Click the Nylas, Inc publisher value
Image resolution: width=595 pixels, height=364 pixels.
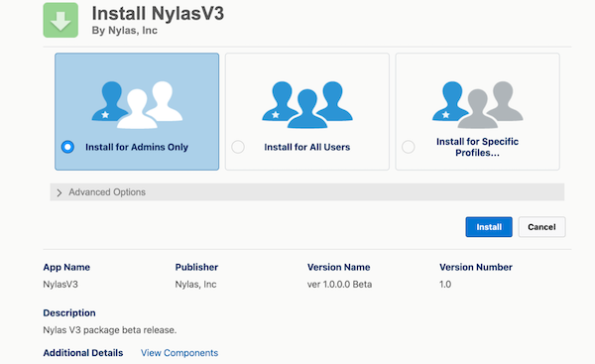tap(195, 285)
